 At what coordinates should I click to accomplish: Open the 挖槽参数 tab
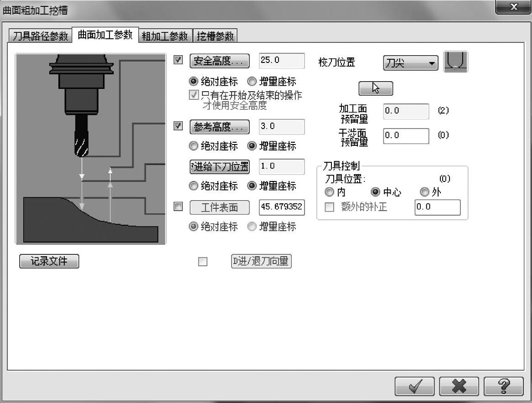point(215,36)
